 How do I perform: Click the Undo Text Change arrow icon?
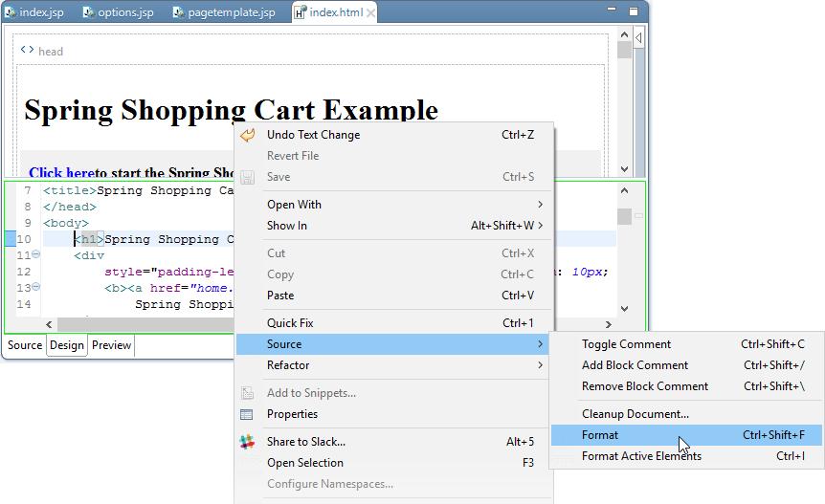248,135
